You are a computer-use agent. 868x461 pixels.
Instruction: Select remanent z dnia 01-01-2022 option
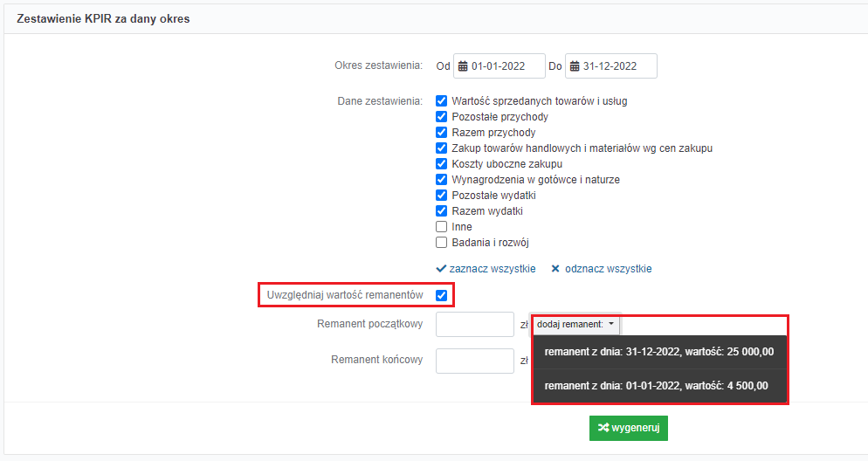coord(659,386)
